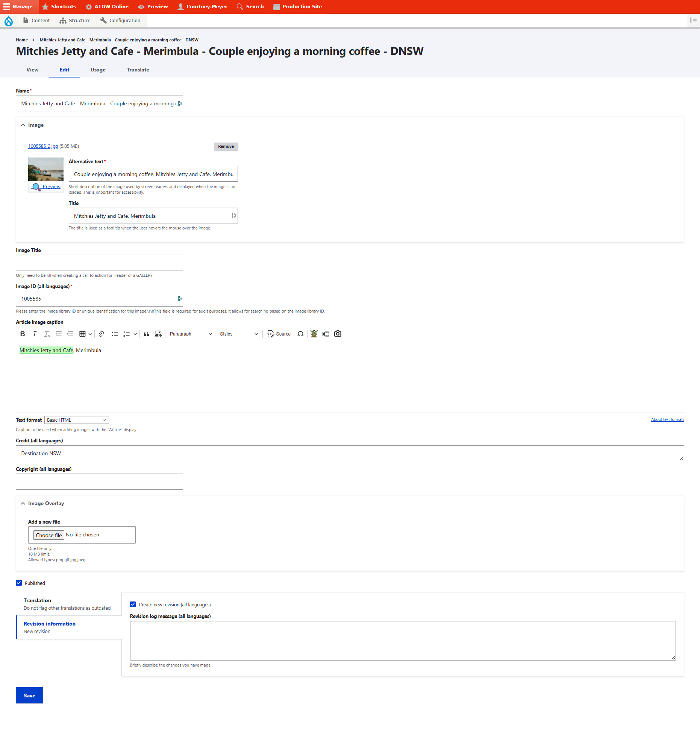Uncheck the Published checkbox

click(x=19, y=583)
